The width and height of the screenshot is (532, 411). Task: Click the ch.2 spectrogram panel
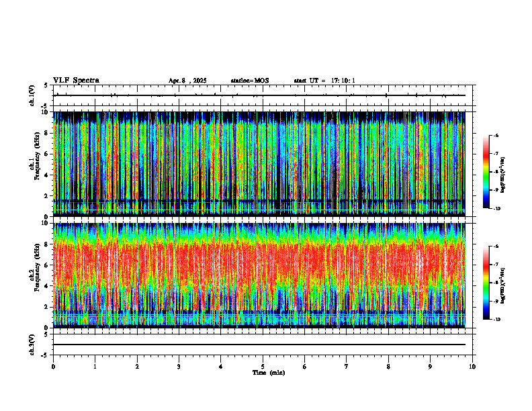259,275
